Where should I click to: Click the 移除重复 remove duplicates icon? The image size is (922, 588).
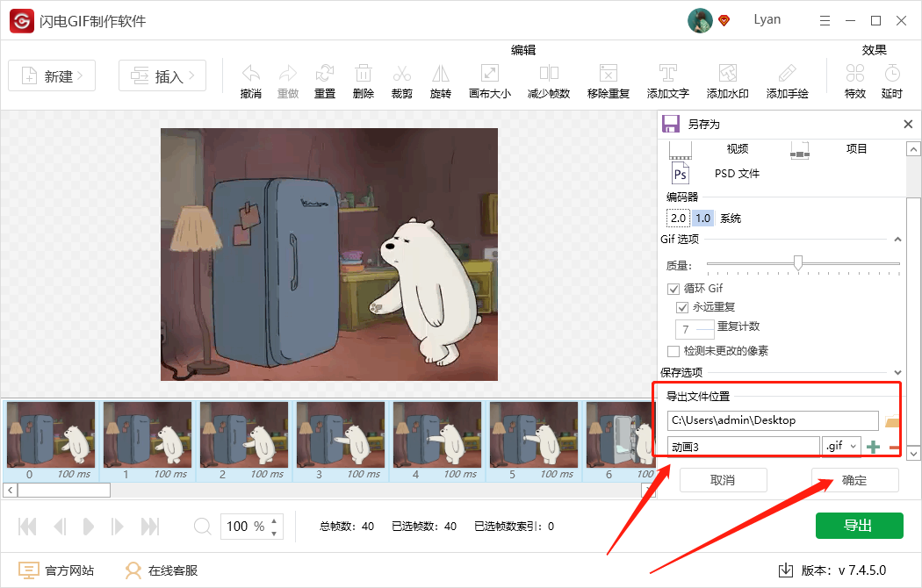609,74
